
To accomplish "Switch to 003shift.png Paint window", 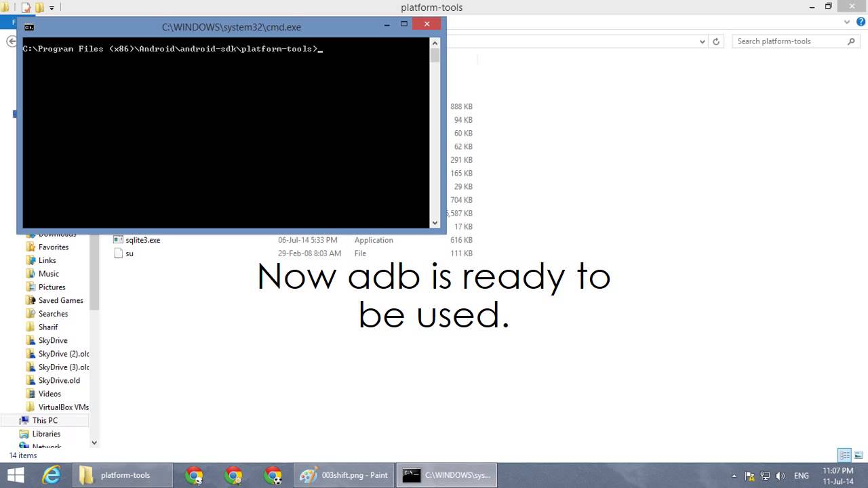I will tap(344, 475).
